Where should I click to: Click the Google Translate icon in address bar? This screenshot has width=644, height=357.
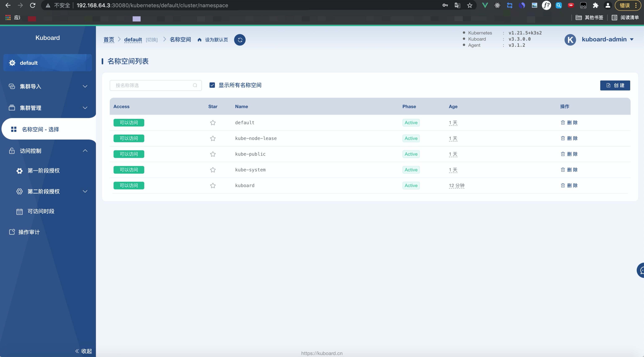click(457, 5)
